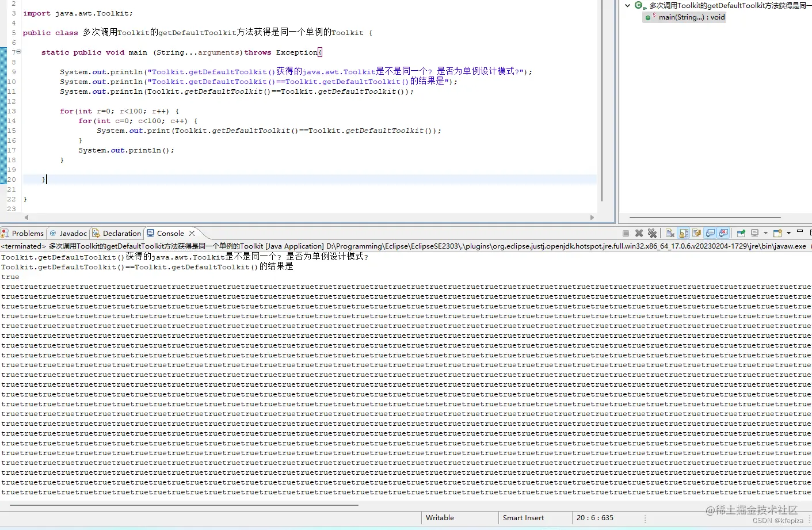Click the 'for(int c=0; c<100; c++)' line

[138, 121]
